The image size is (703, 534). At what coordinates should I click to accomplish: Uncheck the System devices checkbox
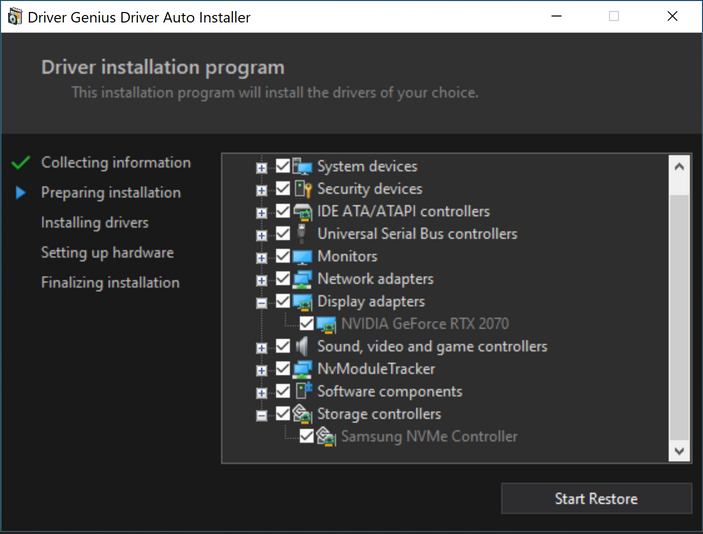pyautogui.click(x=283, y=165)
